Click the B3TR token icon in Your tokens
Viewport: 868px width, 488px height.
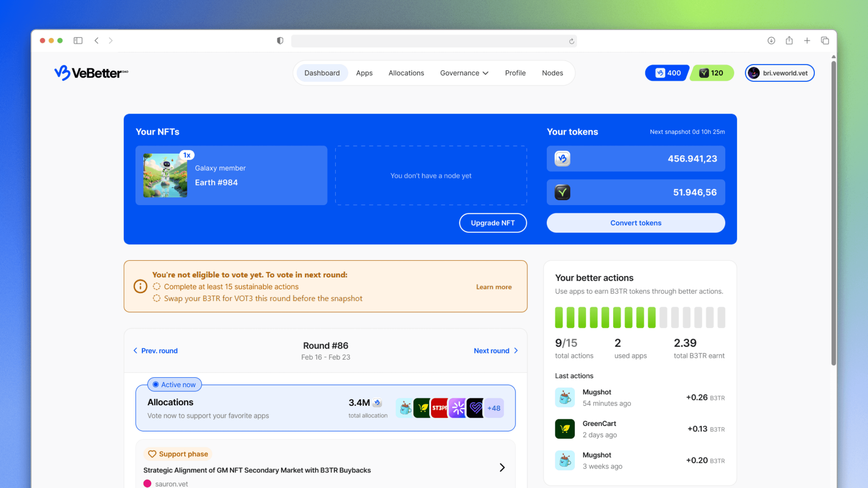562,159
